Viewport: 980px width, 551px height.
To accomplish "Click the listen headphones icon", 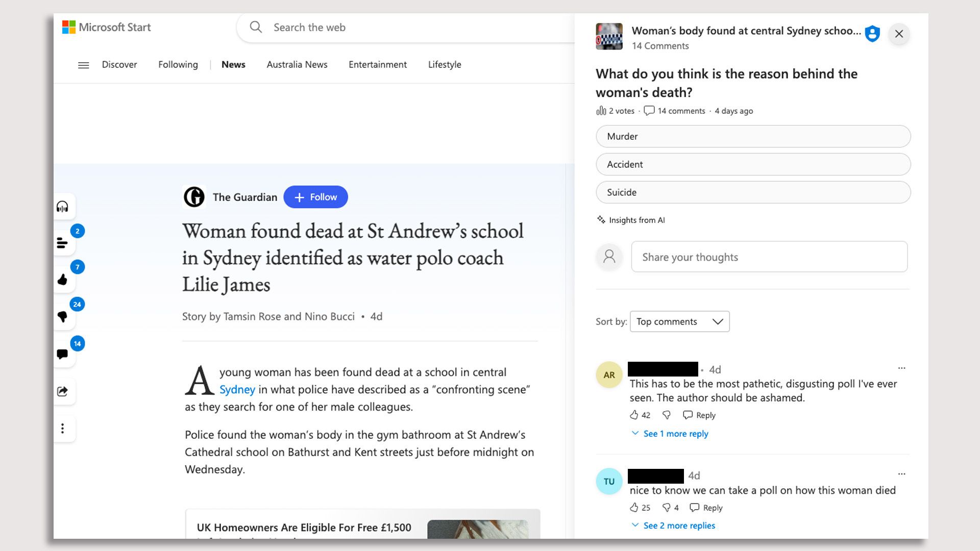I will point(62,207).
